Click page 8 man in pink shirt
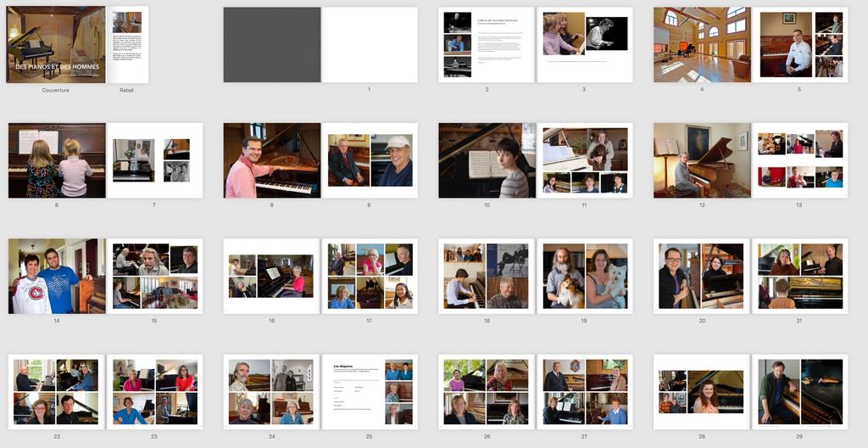The image size is (868, 448). pos(272,160)
